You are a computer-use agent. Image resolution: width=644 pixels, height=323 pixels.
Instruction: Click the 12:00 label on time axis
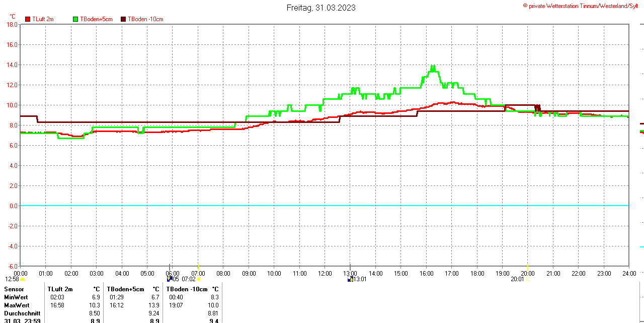pyautogui.click(x=325, y=274)
